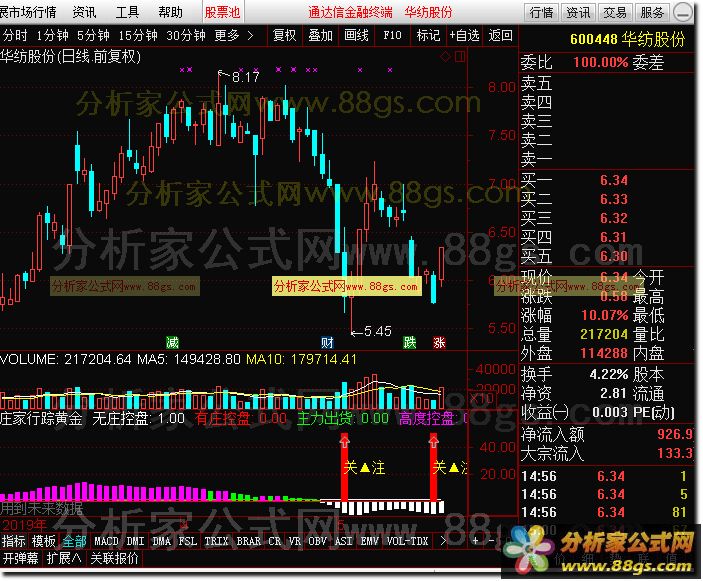Image resolution: width=703 pixels, height=581 pixels.
Task: Click the blue 财 marker on the chart
Action: pyautogui.click(x=327, y=343)
